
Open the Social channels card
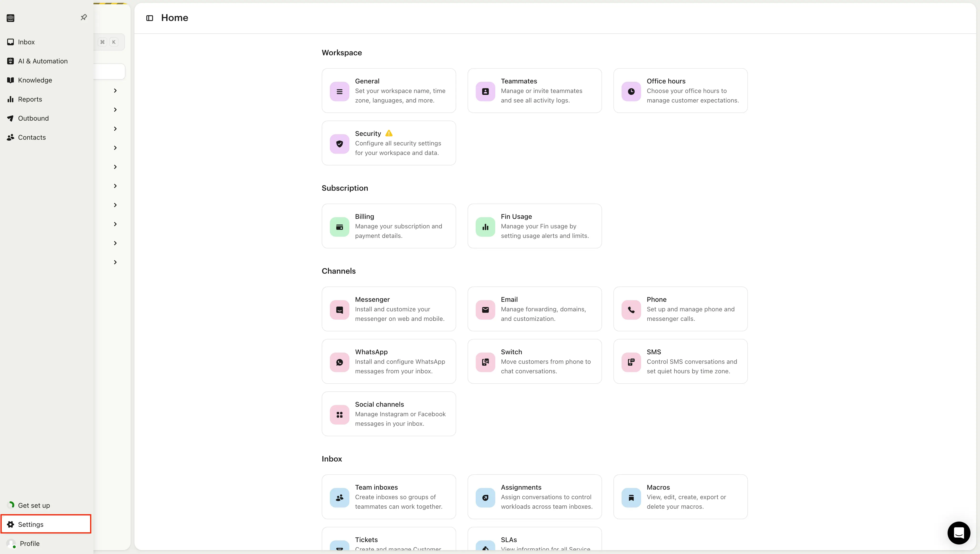tap(388, 414)
